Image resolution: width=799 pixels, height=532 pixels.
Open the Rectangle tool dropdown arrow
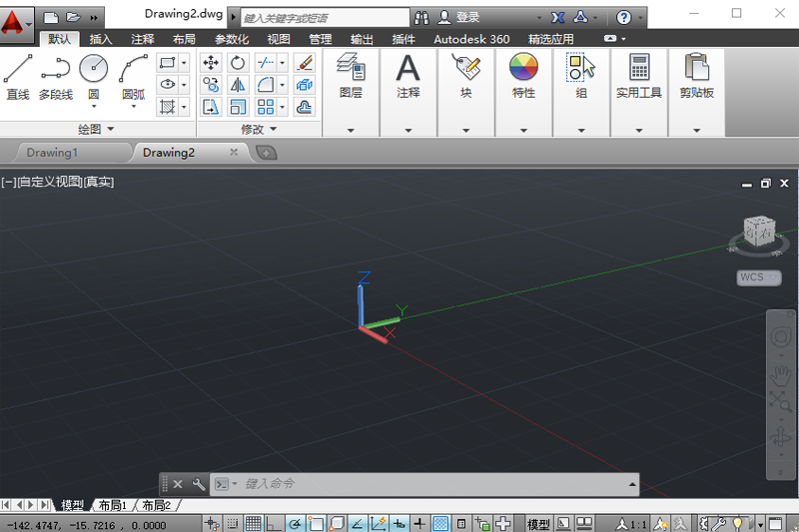point(184,63)
